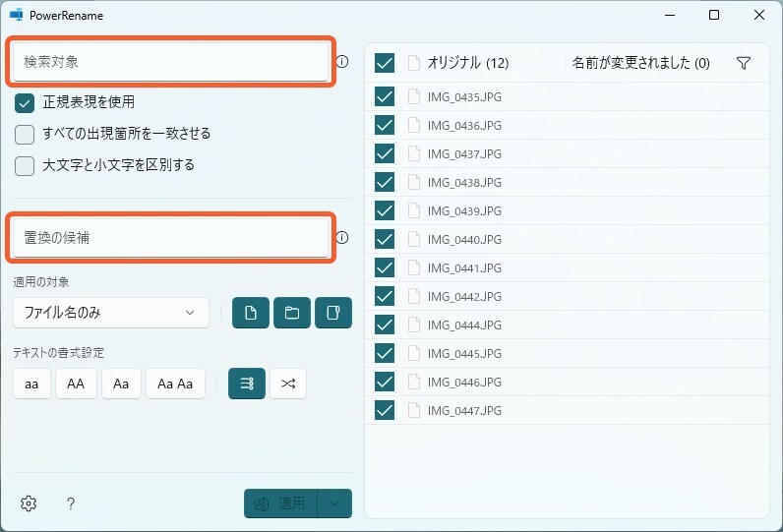783x532 pixels.
Task: Open info icon beside the 検索対象 field
Action: 342,61
